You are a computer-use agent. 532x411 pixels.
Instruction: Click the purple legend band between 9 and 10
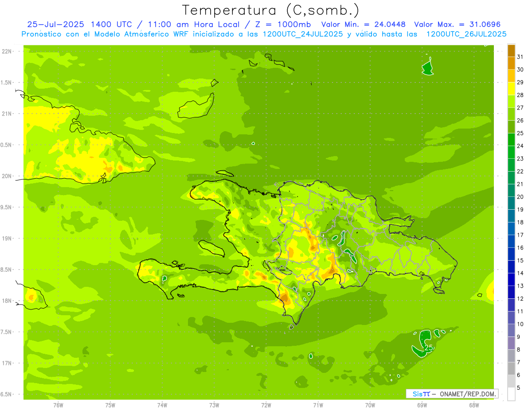tap(511, 330)
